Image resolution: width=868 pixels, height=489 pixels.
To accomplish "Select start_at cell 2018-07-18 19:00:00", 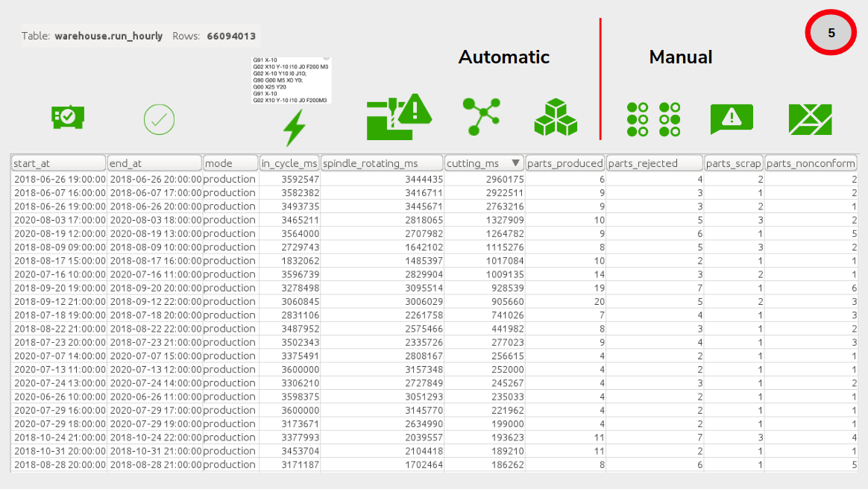I will coord(59,315).
